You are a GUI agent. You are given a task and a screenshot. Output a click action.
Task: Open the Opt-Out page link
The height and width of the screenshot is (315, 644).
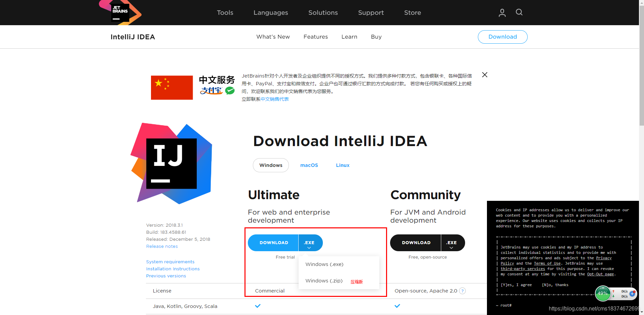click(601, 274)
